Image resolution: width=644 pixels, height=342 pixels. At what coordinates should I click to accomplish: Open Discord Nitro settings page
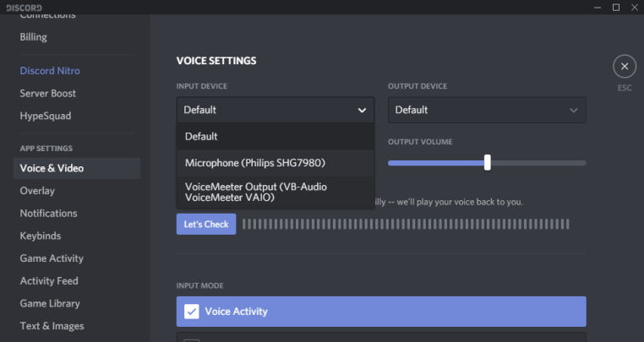(50, 71)
